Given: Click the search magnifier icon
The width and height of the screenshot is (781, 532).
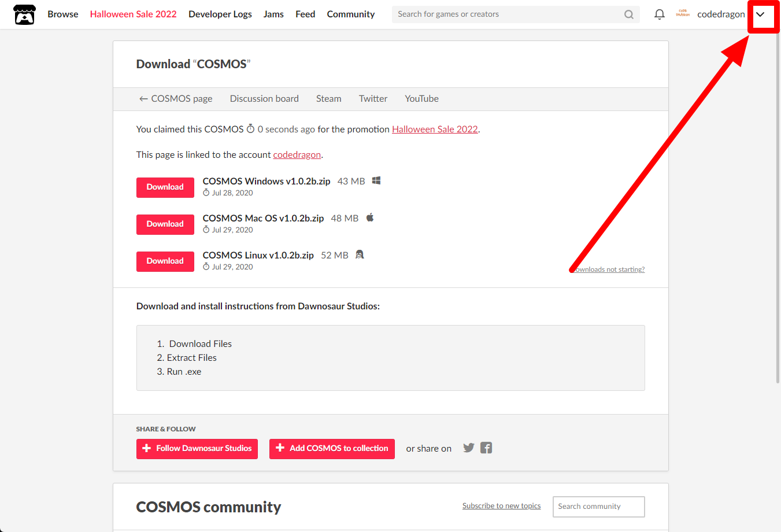Looking at the screenshot, I should coord(629,14).
